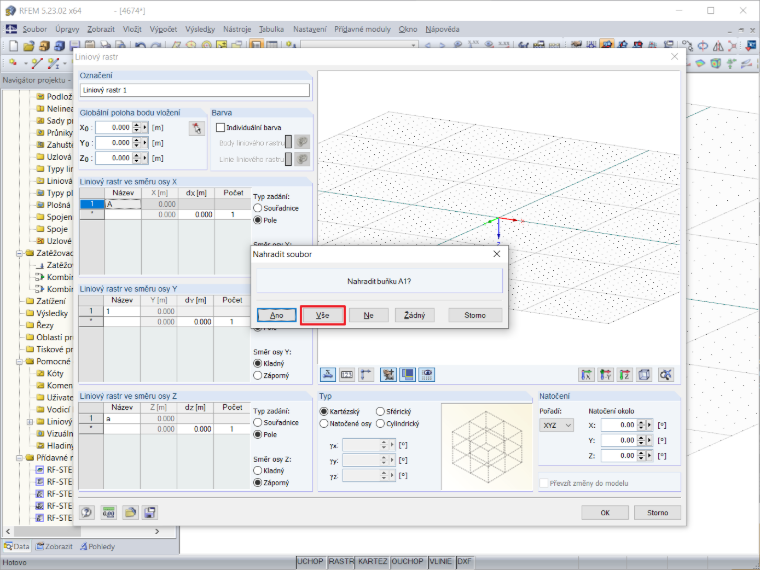760x570 pixels.
Task: Click the mirror tool icon in main toolbar
Action: (718, 46)
